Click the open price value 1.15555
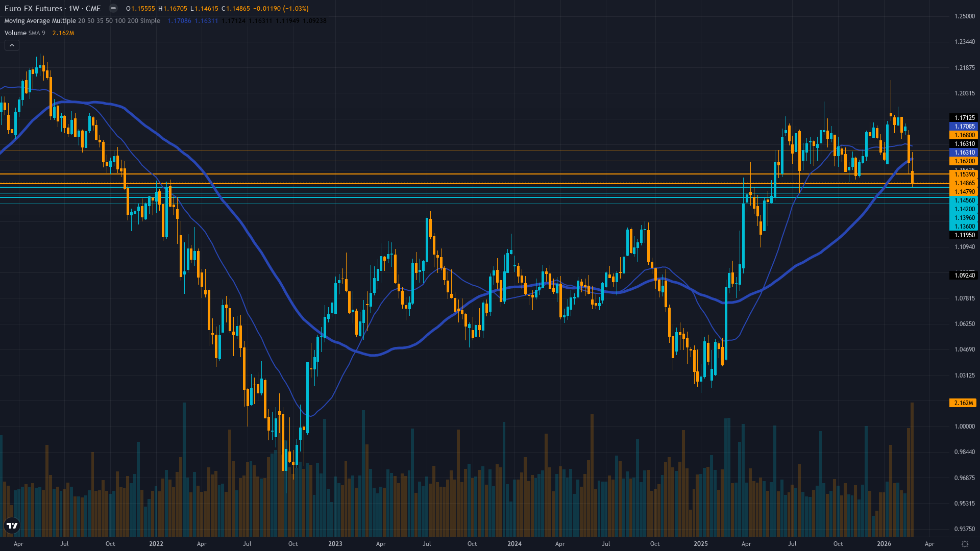The height and width of the screenshot is (551, 980). [x=143, y=9]
